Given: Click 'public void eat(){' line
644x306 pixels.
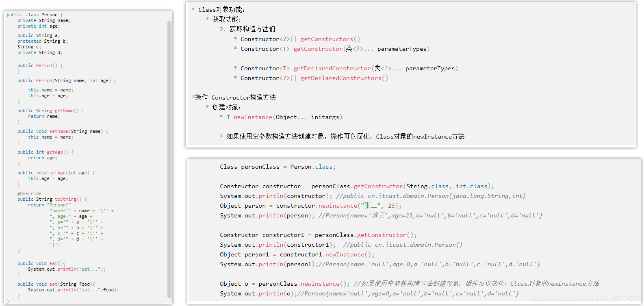Looking at the screenshot, I should tap(41, 263).
